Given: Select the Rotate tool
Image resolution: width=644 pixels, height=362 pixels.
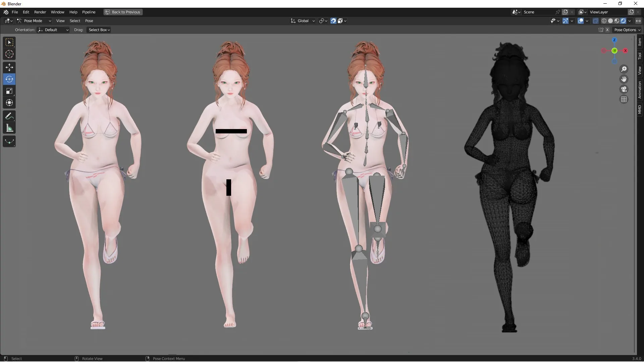Looking at the screenshot, I should click(9, 79).
